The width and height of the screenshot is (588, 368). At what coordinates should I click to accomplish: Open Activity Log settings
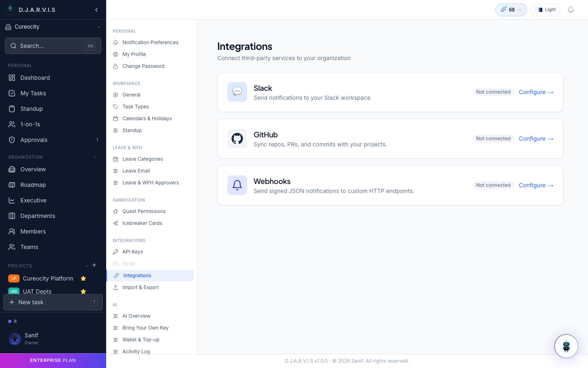(x=150, y=352)
